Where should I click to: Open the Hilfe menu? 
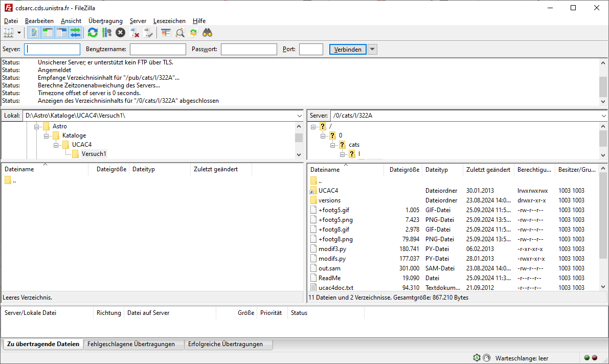pyautogui.click(x=199, y=21)
